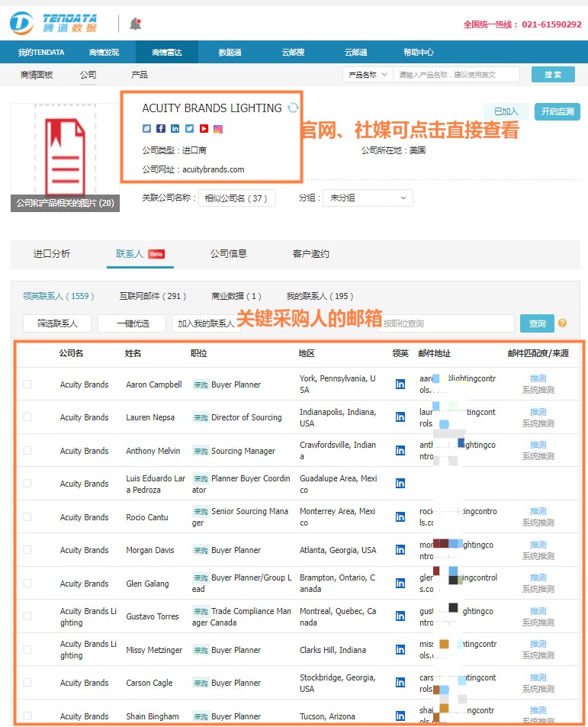Check the Aaron Campbell row checkbox
The image size is (588, 727).
click(27, 384)
